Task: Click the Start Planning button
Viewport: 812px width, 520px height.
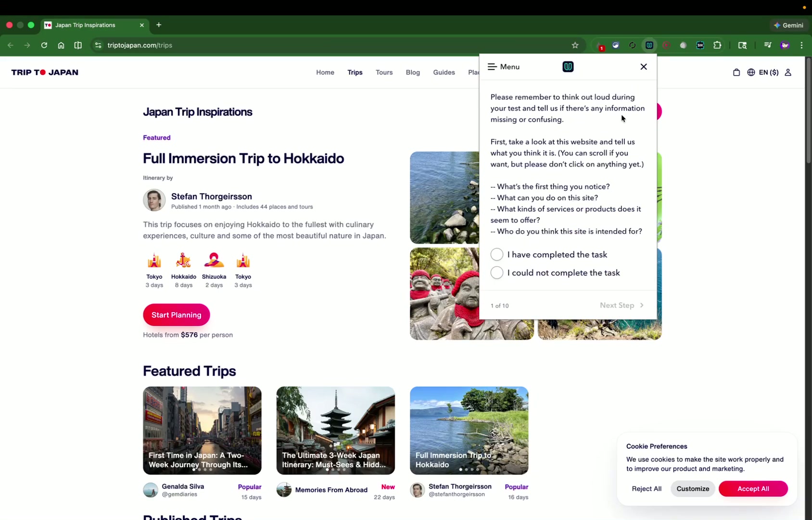Action: tap(176, 314)
